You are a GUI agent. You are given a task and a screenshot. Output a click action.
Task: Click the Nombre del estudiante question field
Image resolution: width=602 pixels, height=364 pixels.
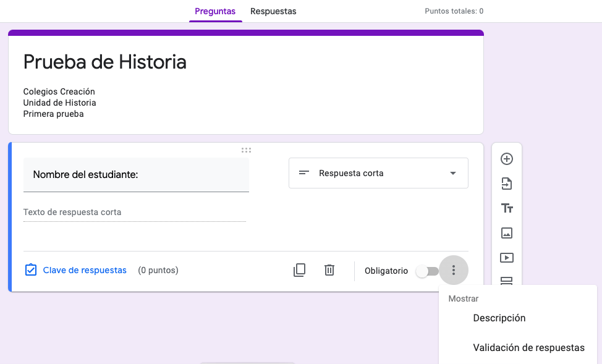tap(136, 175)
